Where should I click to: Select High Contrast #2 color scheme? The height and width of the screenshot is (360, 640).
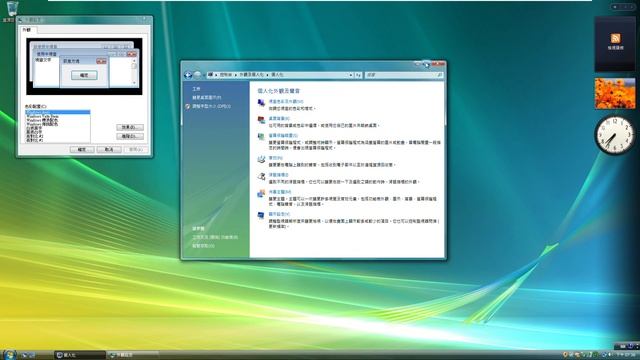pyautogui.click(x=58, y=136)
